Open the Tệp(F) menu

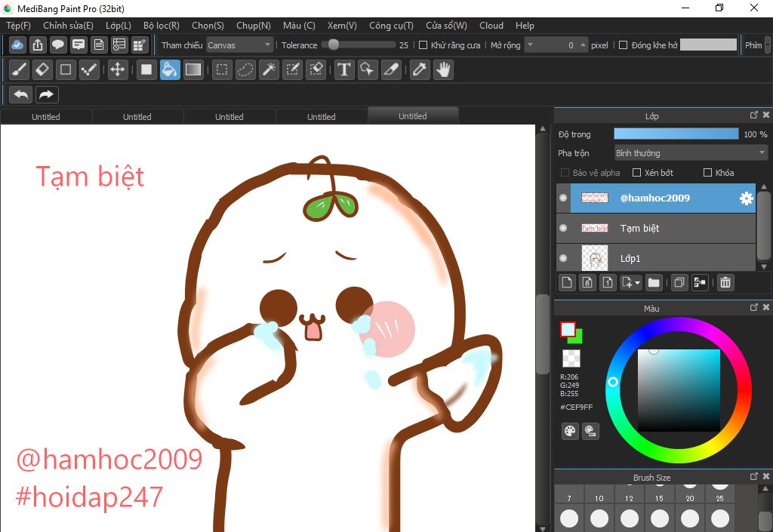coord(18,26)
